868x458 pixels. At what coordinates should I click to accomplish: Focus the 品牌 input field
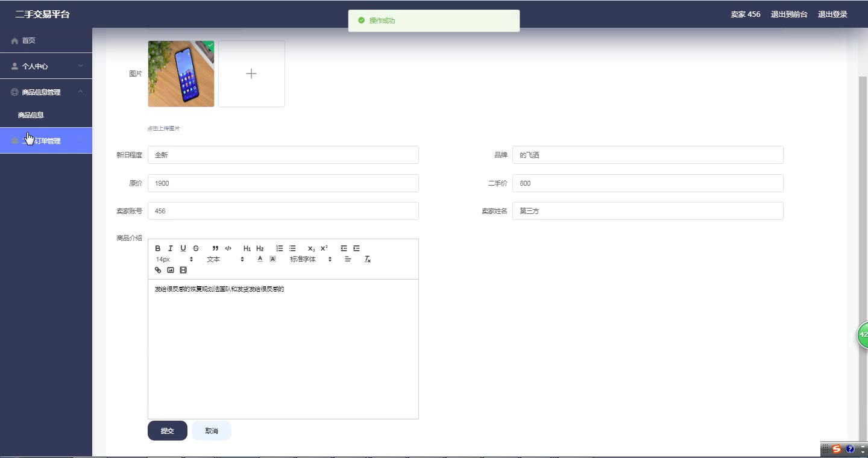point(648,155)
